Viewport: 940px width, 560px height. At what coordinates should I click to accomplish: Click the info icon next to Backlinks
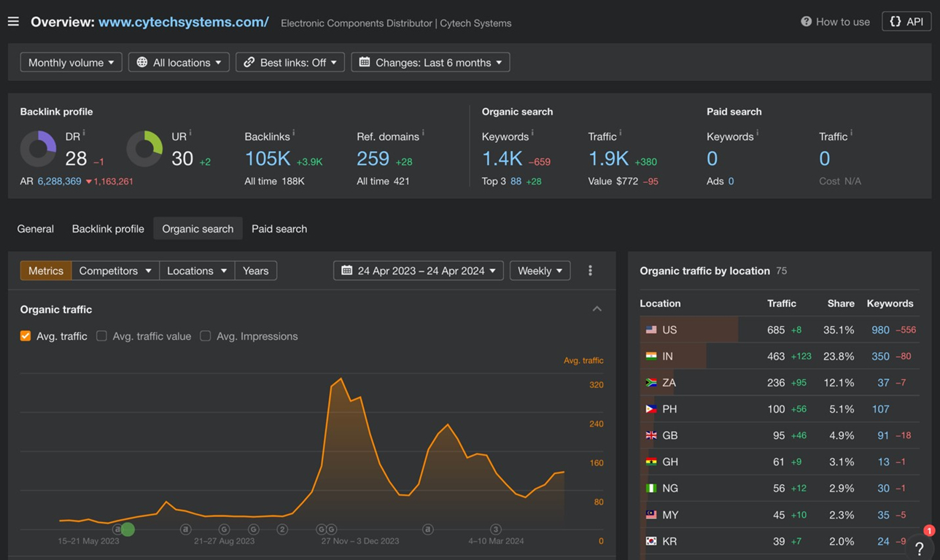point(293,133)
